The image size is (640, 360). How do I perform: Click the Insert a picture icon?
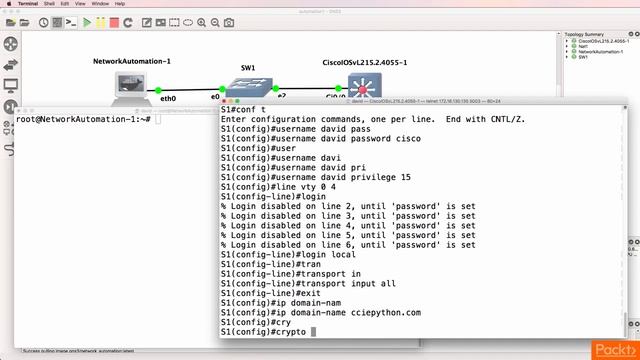tap(160, 23)
